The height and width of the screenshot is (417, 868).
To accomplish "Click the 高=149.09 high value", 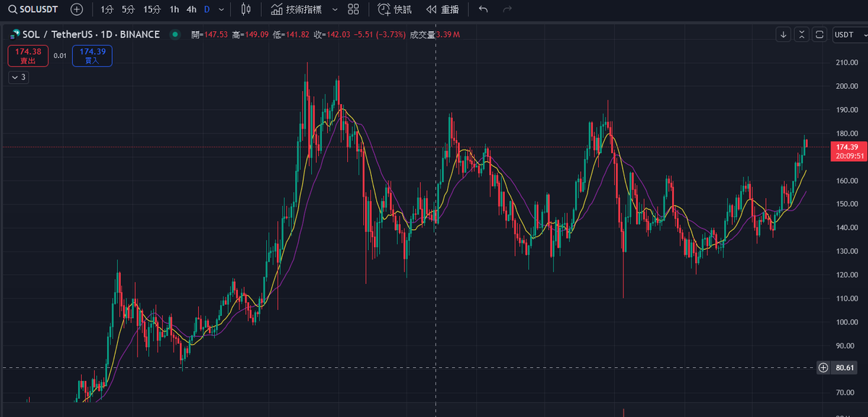I will point(250,35).
